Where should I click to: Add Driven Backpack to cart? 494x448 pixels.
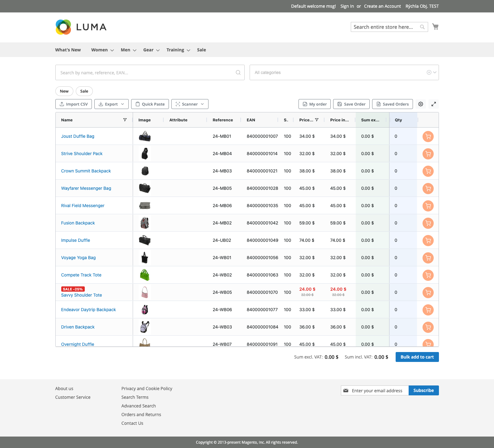(428, 327)
